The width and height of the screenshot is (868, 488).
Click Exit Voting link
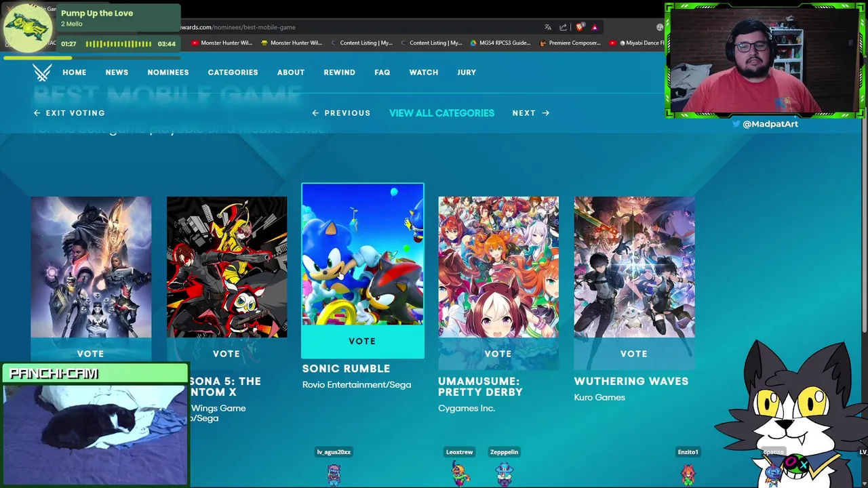[x=69, y=113]
